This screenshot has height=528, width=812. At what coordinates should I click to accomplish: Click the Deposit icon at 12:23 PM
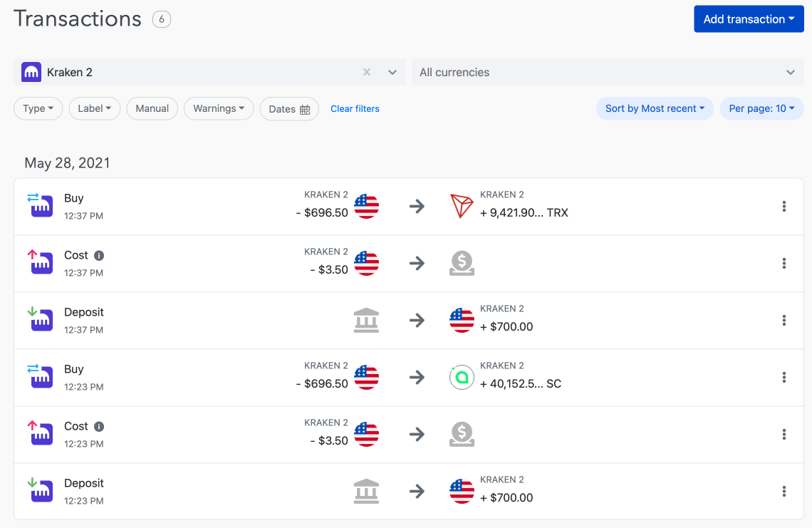(x=41, y=490)
